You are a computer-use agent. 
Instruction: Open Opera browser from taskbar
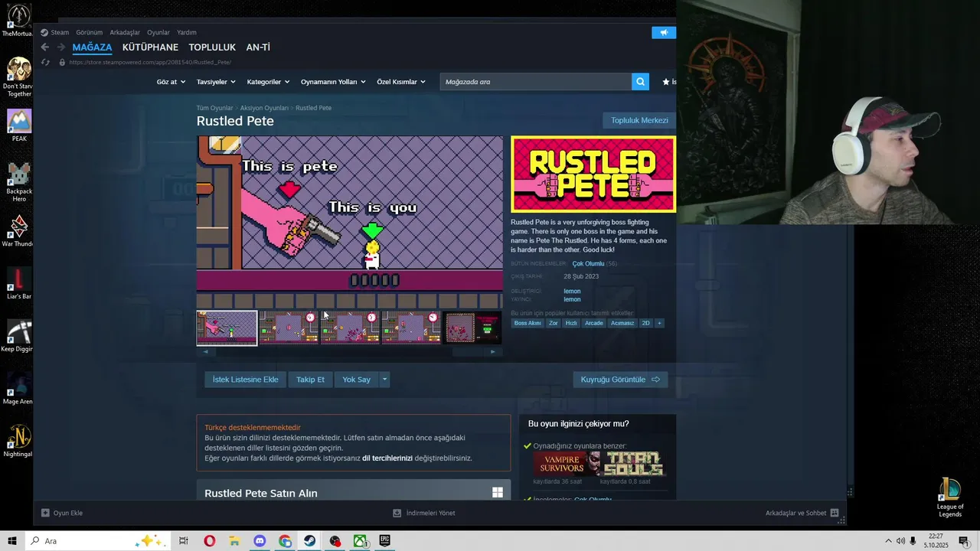(209, 541)
